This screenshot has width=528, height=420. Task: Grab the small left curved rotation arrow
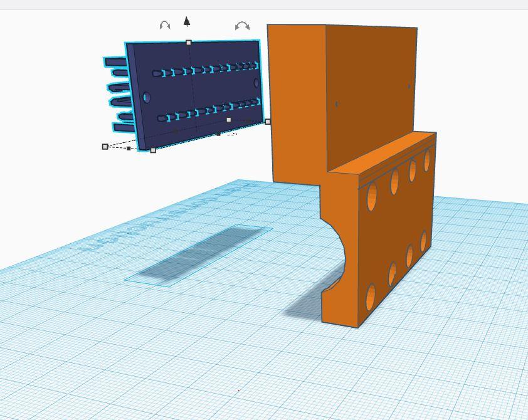coord(165,25)
